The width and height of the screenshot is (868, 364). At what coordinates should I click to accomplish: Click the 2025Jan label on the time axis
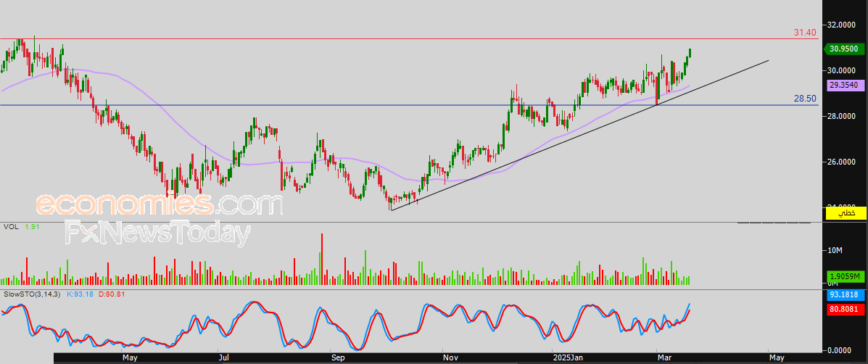[x=568, y=358]
